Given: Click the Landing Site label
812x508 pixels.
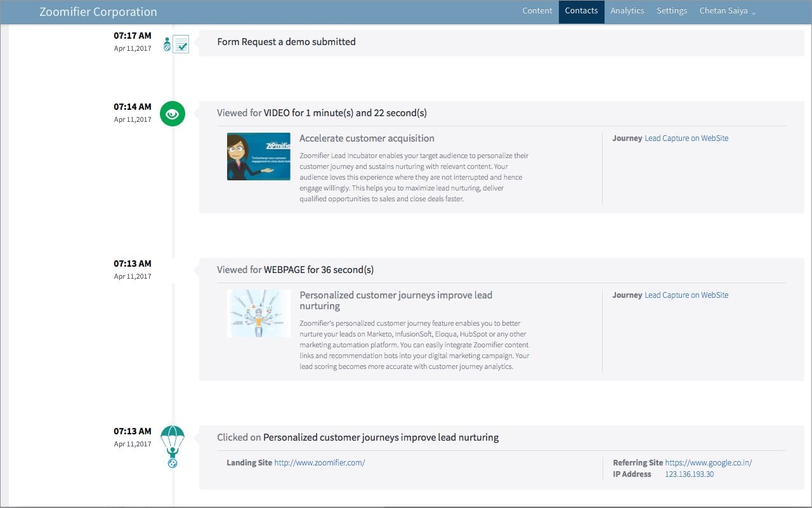Looking at the screenshot, I should point(249,463).
